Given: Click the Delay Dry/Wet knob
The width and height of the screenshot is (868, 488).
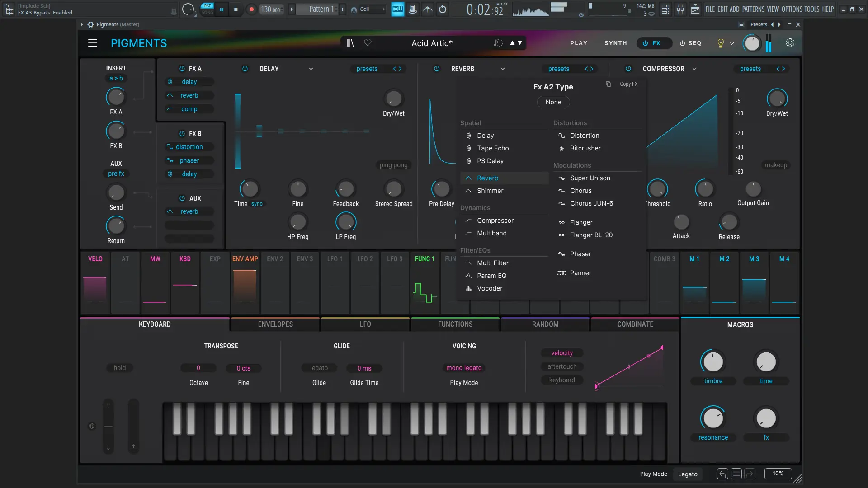Looking at the screenshot, I should [393, 99].
